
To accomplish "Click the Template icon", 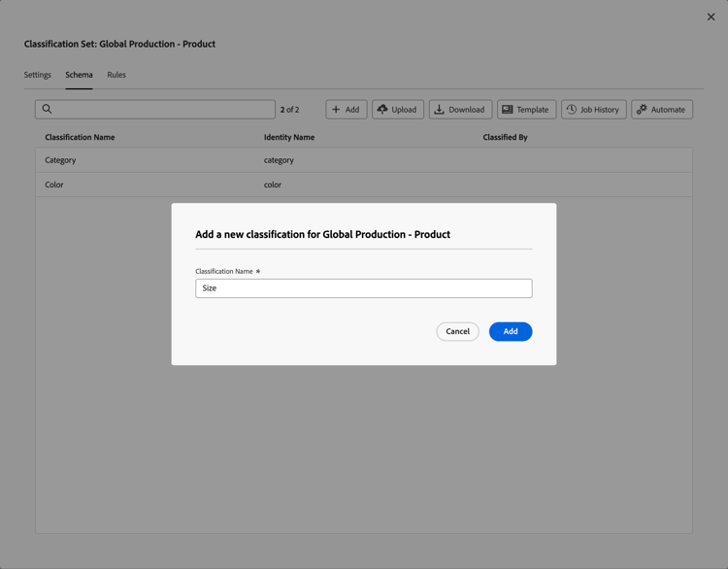I will pyautogui.click(x=508, y=109).
